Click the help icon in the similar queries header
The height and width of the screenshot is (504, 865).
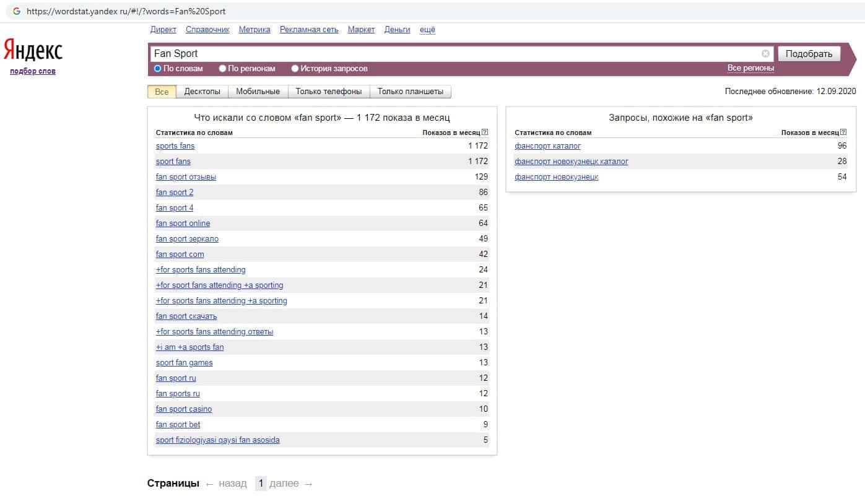[843, 133]
